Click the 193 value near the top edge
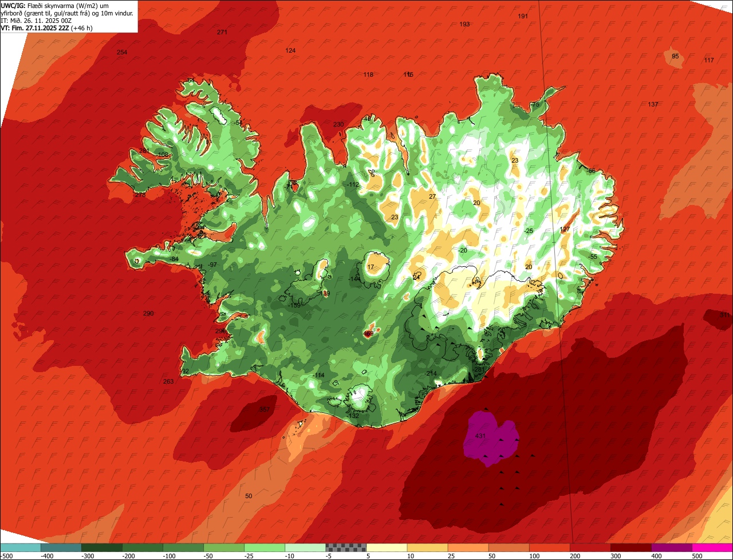 [465, 24]
